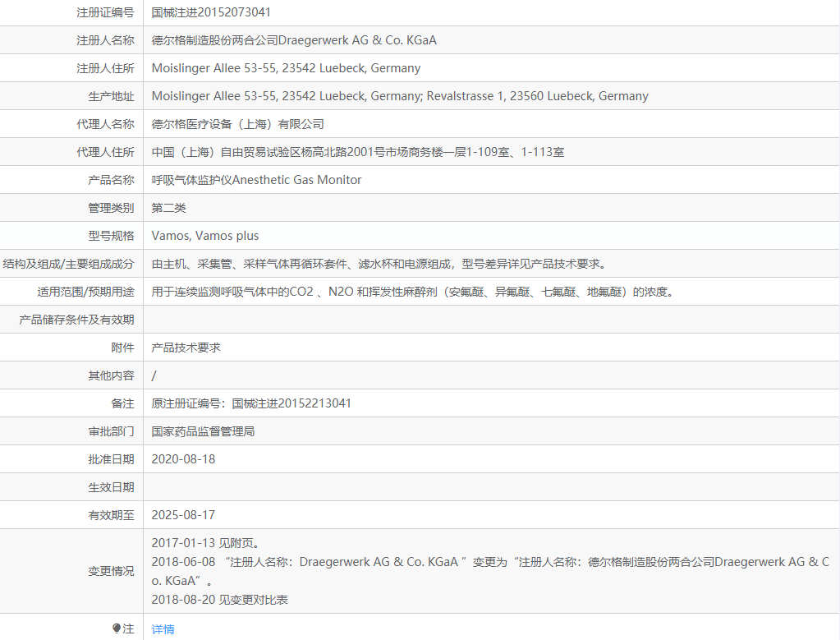Click the 附件 label
The height and width of the screenshot is (640, 840).
[x=122, y=348]
